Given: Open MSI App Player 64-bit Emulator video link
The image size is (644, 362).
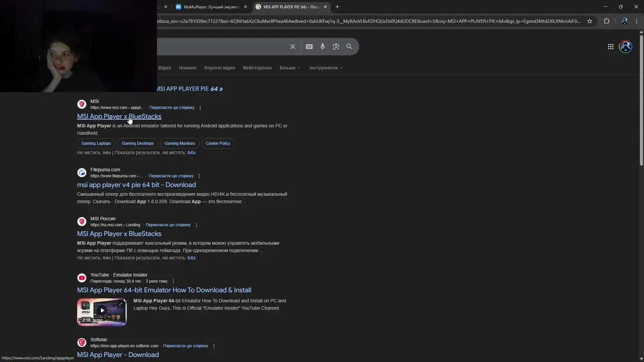Looking at the screenshot, I should point(164,290).
